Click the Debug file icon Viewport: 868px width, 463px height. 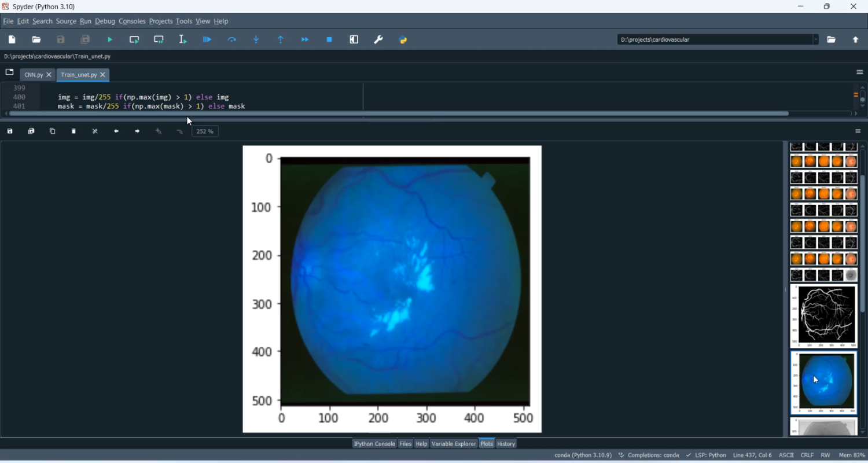pyautogui.click(x=208, y=40)
